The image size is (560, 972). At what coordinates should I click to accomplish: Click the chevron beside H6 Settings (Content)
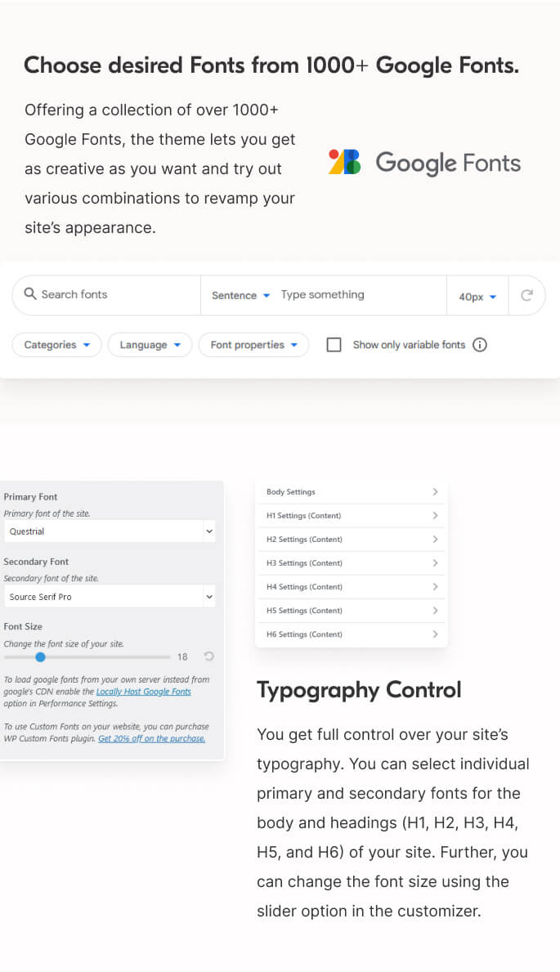(435, 634)
